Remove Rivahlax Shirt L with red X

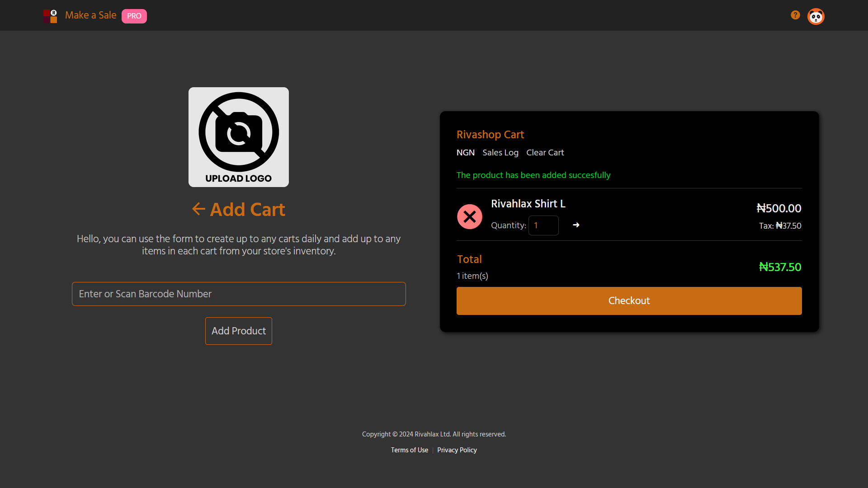[470, 217]
